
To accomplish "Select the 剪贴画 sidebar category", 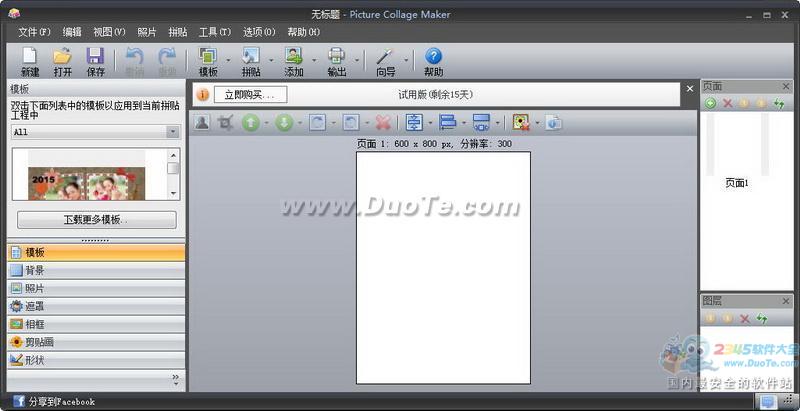I will tap(96, 343).
